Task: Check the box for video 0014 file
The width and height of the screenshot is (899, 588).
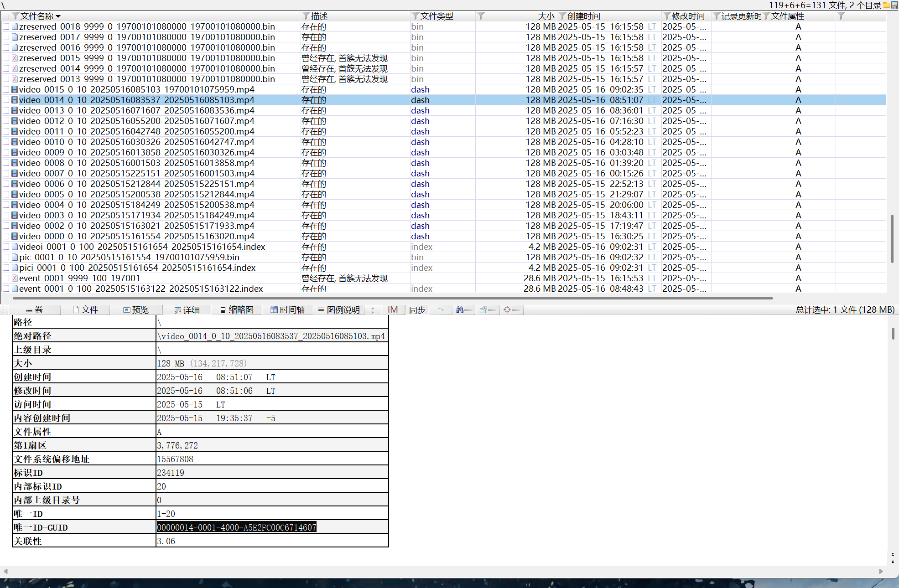Action: pos(6,100)
